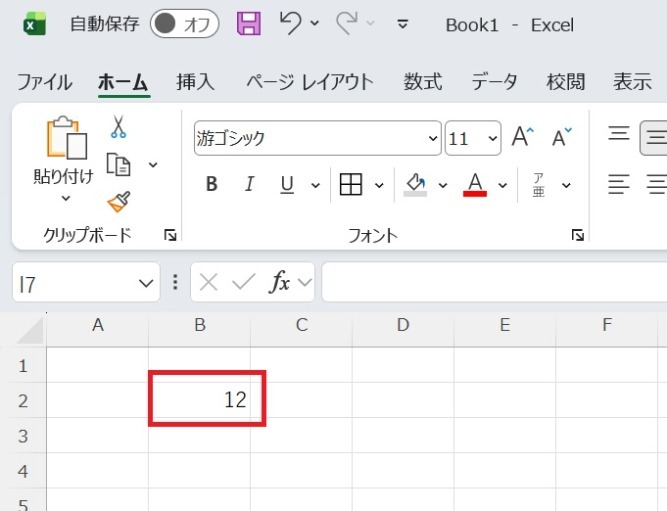Open the データ (Data) tab
This screenshot has width=667, height=511.
pyautogui.click(x=494, y=82)
